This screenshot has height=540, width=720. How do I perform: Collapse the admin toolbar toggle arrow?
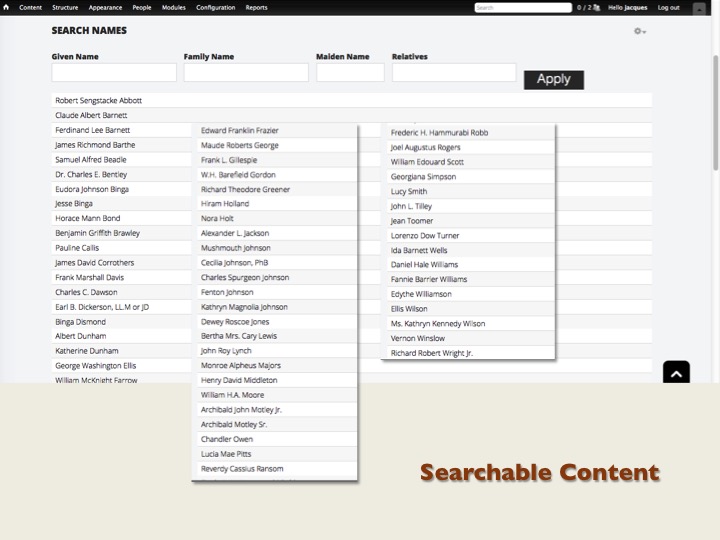699,7
